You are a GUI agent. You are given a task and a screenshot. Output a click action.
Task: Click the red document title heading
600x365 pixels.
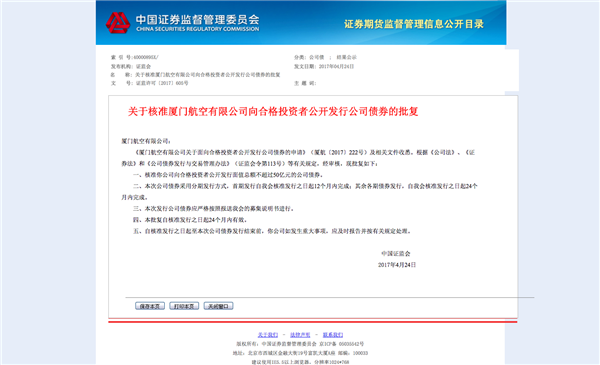point(273,111)
